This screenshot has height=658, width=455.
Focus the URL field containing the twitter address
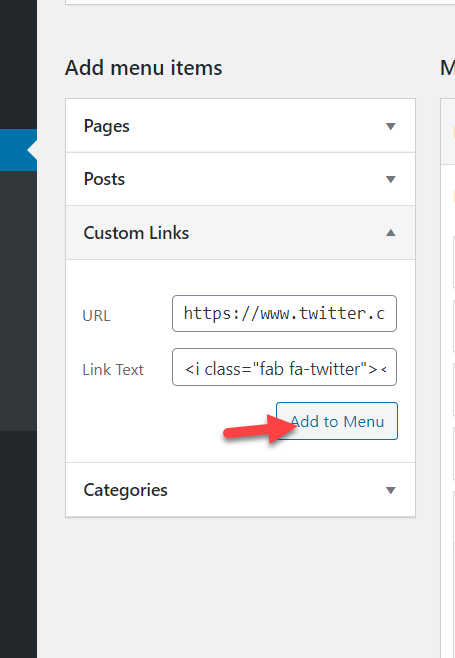pos(284,313)
